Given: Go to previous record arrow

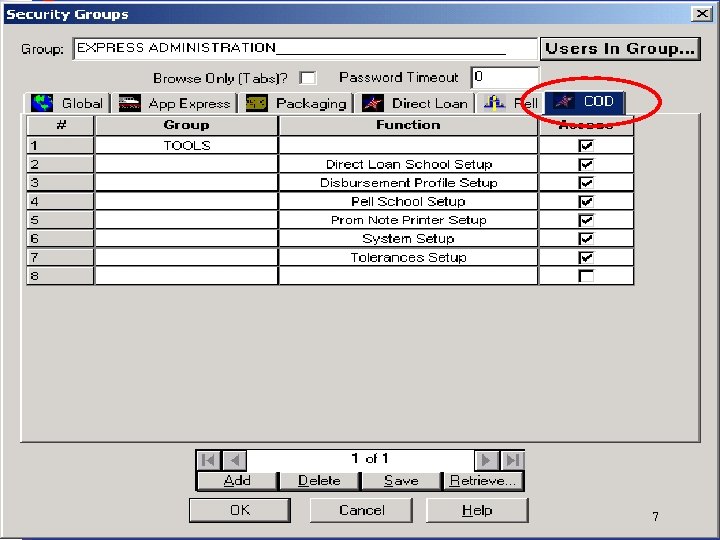Looking at the screenshot, I should tap(235, 460).
